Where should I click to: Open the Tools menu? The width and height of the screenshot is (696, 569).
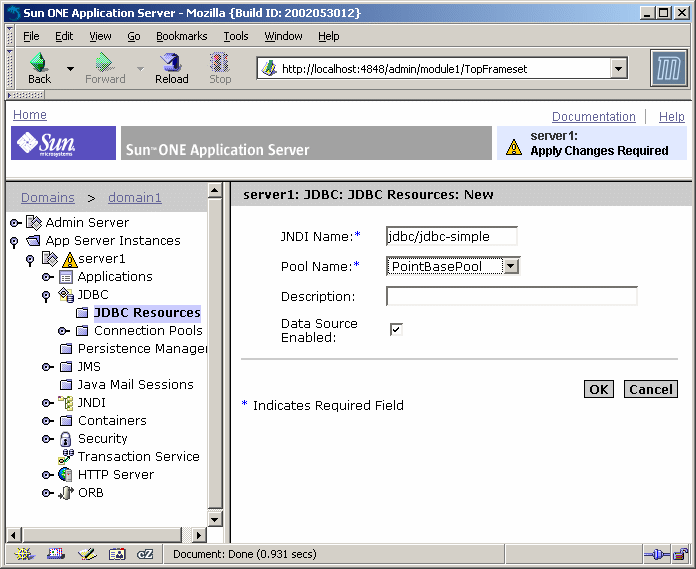coord(236,36)
